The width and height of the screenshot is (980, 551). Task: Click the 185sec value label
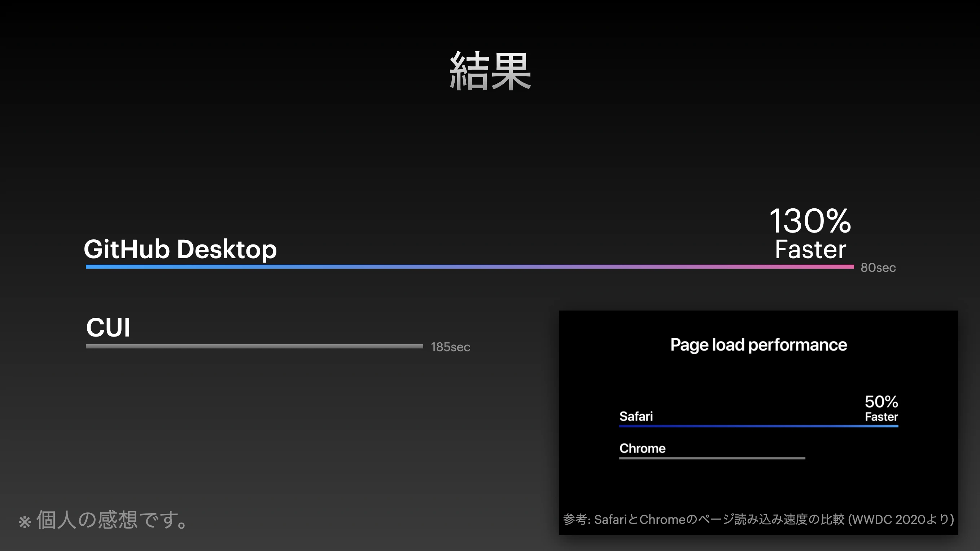pos(450,347)
